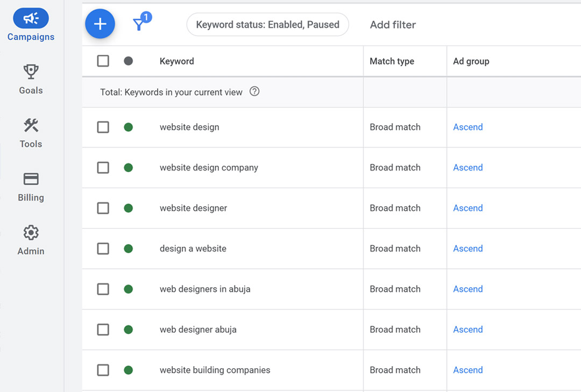581x392 pixels.
Task: Open the Admin gear icon
Action: (31, 233)
